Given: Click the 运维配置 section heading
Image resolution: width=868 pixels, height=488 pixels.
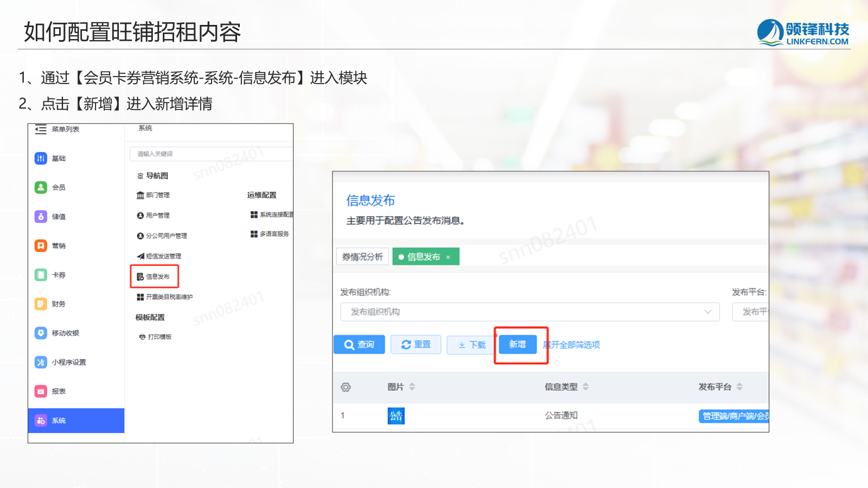Looking at the screenshot, I should tap(262, 195).
